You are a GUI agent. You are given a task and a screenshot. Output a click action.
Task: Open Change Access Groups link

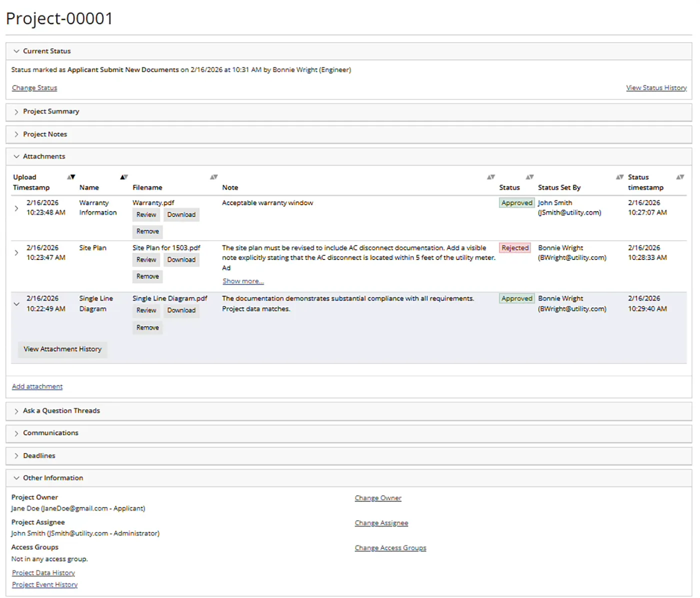390,548
